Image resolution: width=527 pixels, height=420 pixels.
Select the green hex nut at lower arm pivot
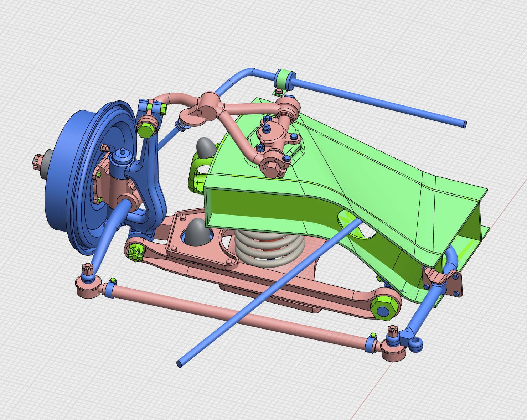384,307
